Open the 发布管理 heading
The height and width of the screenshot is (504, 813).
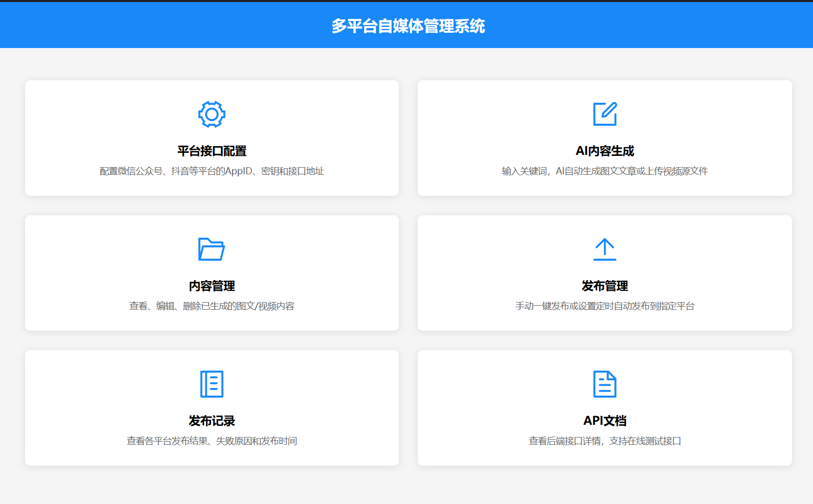click(x=604, y=286)
